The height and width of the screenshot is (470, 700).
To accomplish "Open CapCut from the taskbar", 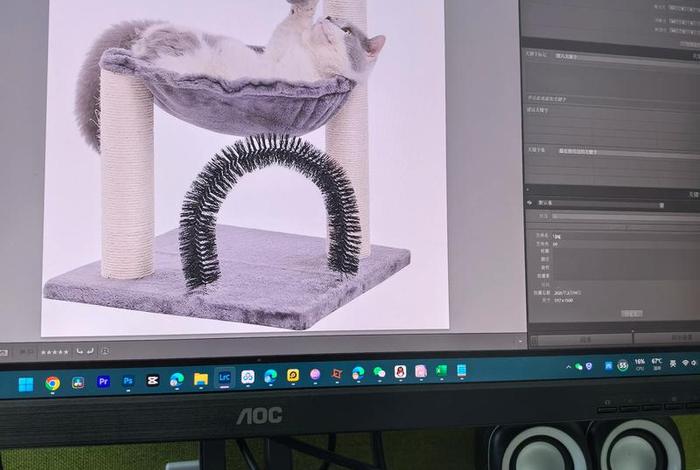I will click(153, 380).
